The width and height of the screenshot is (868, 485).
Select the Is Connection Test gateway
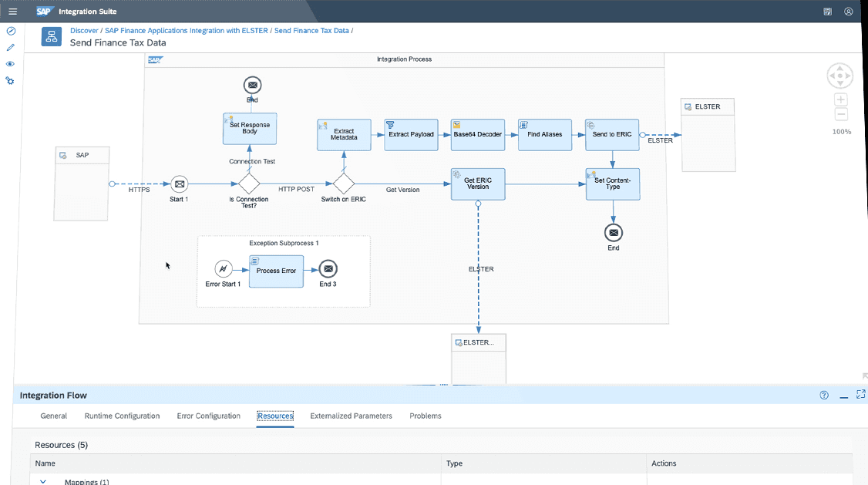248,184
